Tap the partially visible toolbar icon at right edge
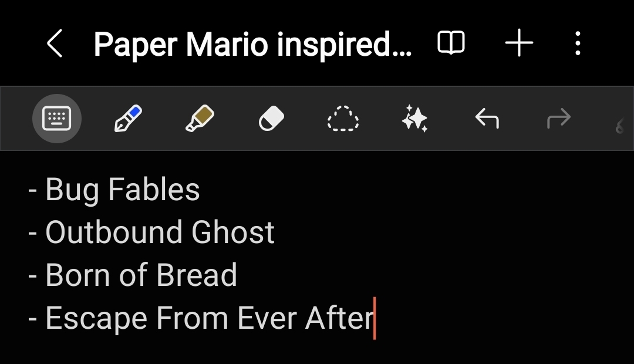Viewport: 634px width, 364px height. pos(621,123)
